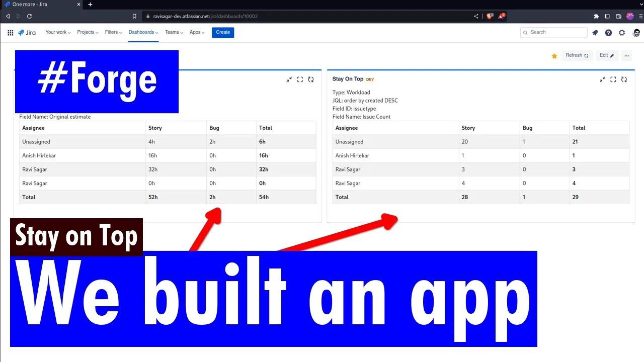Minimize the left dashboard gadget

289,79
